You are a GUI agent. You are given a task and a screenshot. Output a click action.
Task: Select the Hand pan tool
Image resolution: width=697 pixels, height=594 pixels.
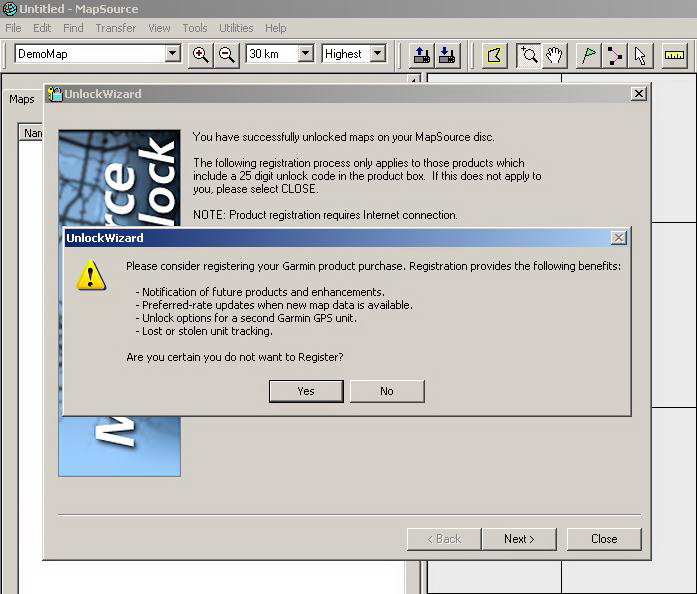554,55
